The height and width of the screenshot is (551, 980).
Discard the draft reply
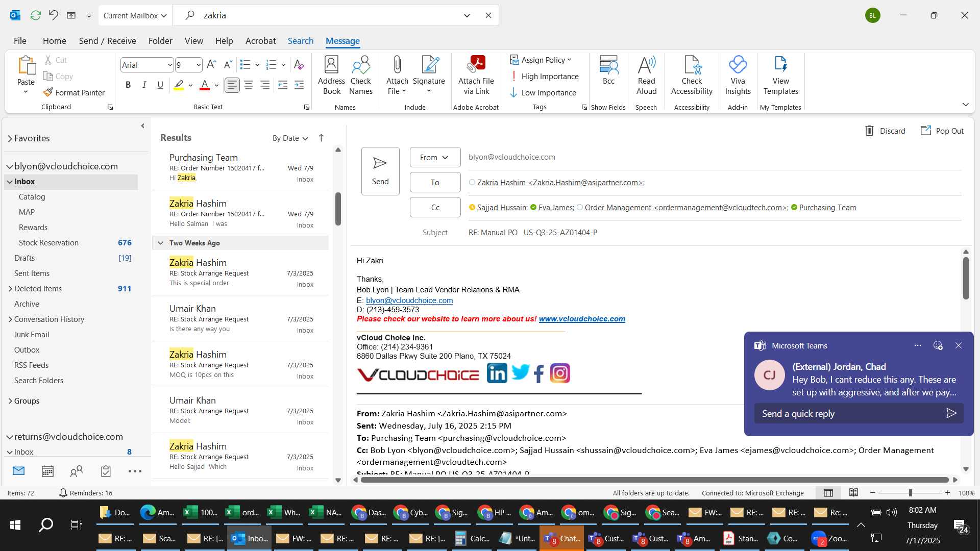tap(885, 131)
